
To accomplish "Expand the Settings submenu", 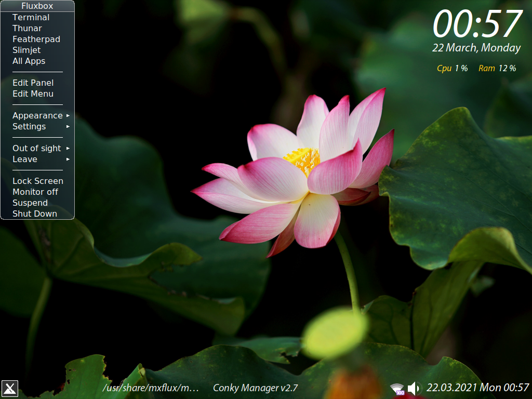I will coord(37,127).
